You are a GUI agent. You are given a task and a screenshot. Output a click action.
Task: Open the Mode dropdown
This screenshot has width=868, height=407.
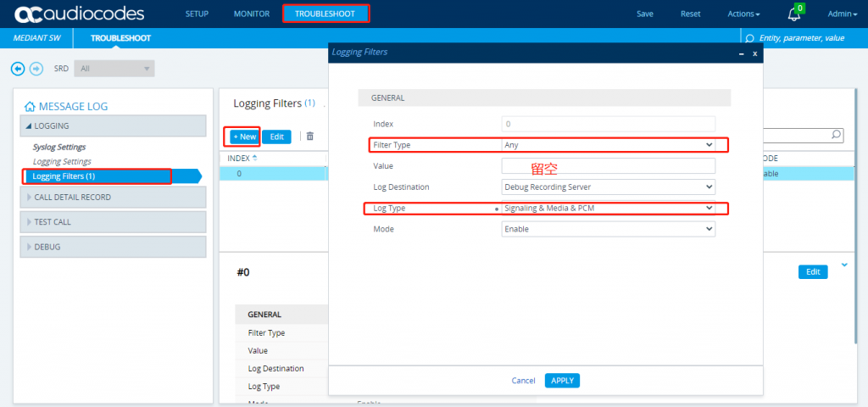pyautogui.click(x=609, y=229)
